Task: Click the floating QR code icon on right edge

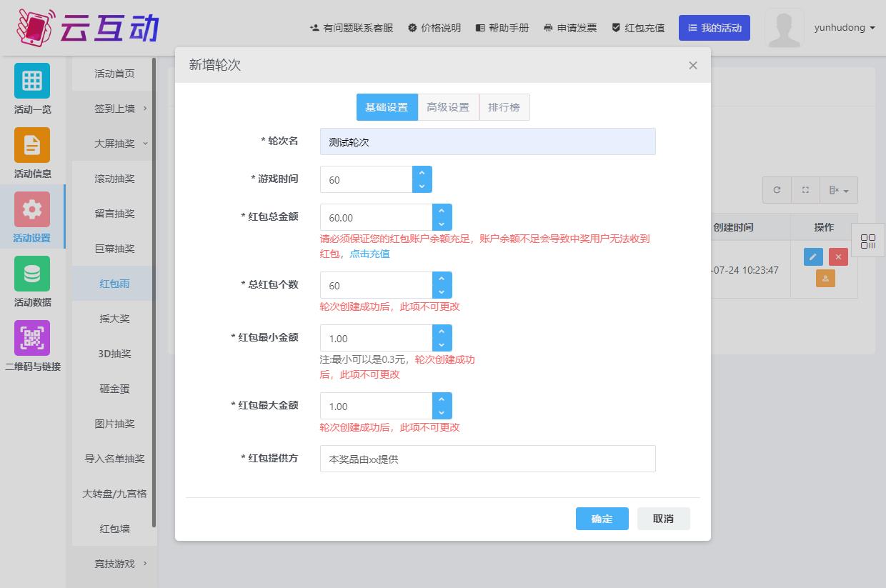Action: (x=868, y=241)
